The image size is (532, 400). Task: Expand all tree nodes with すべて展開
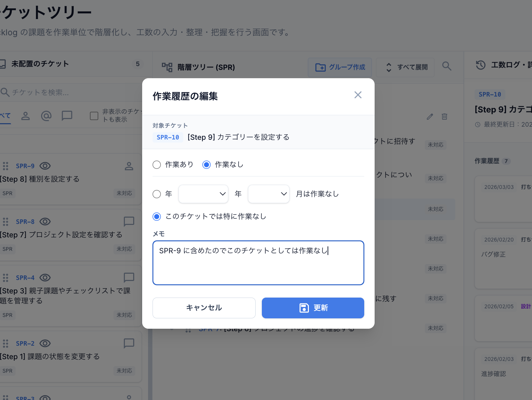(405, 67)
